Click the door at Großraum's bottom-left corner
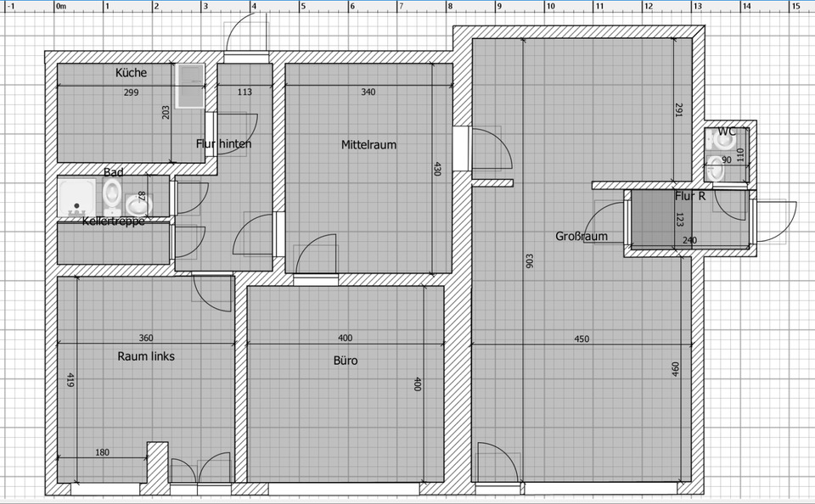Image resolution: width=815 pixels, height=504 pixels. tap(496, 465)
